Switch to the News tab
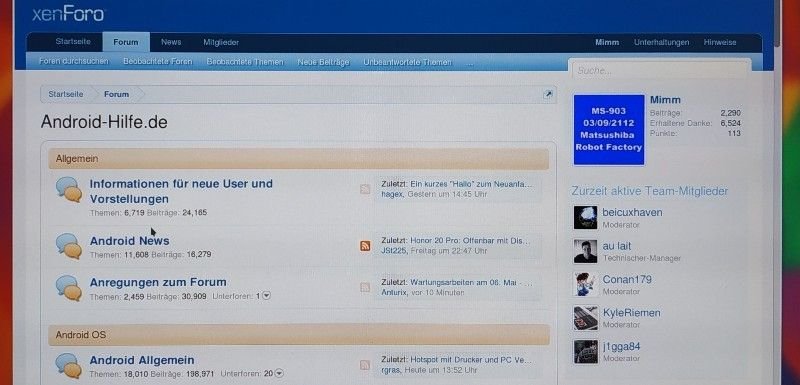 (x=171, y=42)
